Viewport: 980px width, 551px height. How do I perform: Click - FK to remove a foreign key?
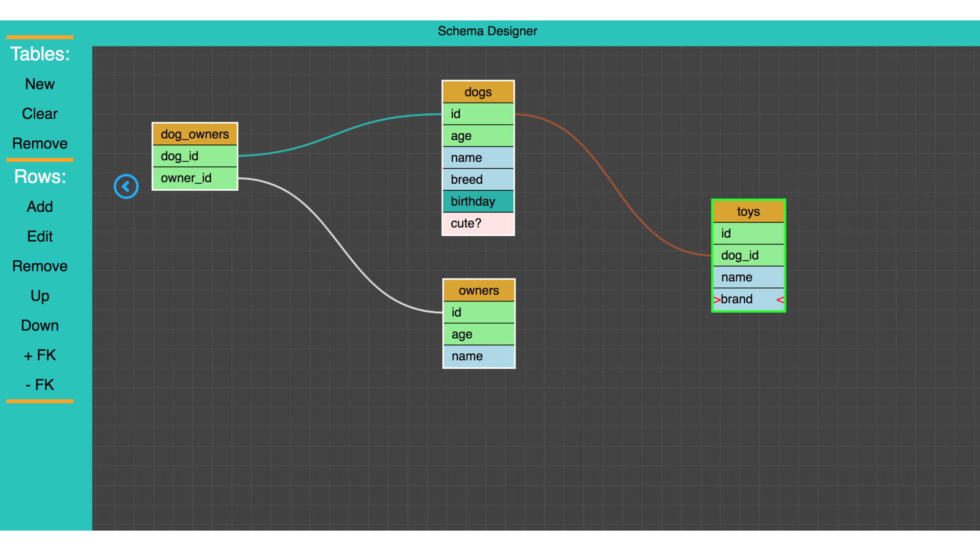click(39, 385)
